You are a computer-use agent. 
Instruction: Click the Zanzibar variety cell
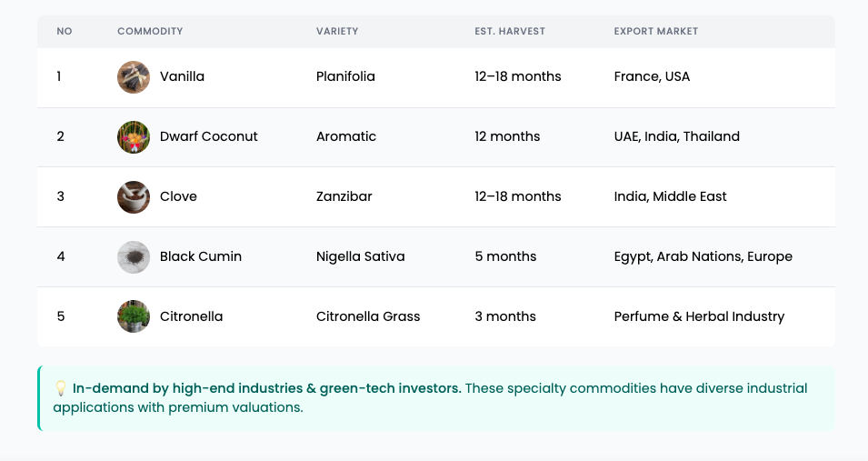(x=344, y=196)
